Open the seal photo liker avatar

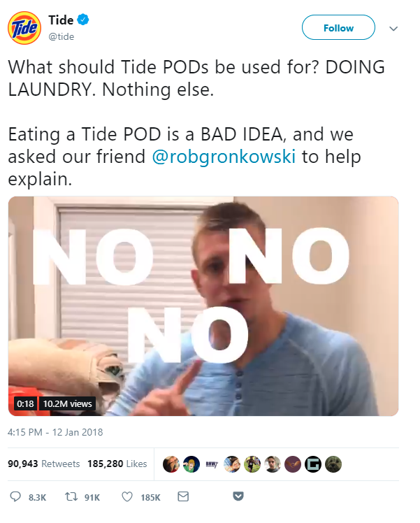coord(333,464)
